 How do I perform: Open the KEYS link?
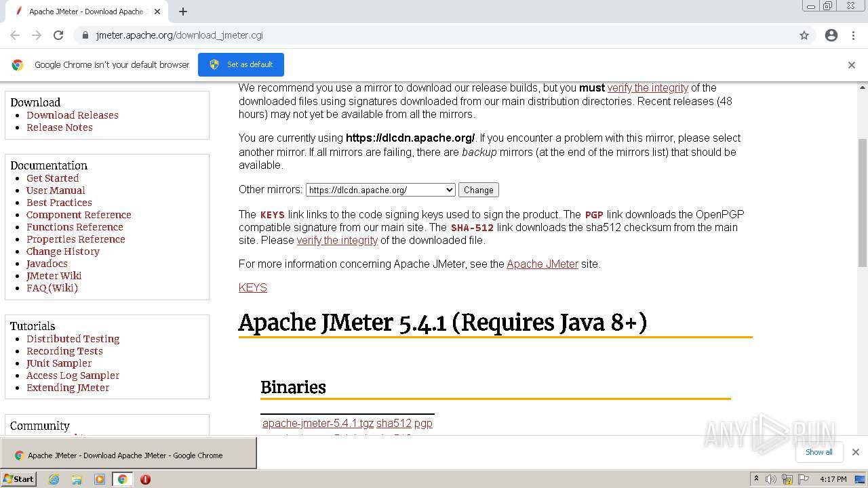click(x=253, y=288)
